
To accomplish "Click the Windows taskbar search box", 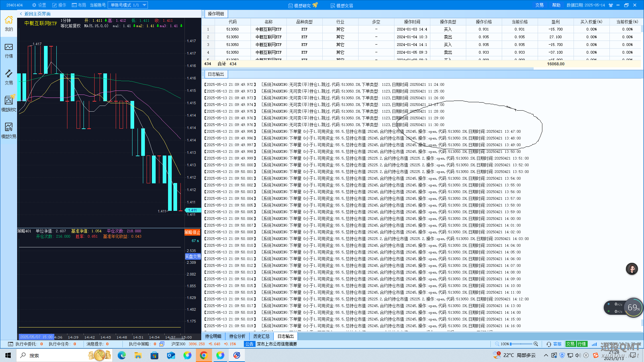I will (64, 355).
